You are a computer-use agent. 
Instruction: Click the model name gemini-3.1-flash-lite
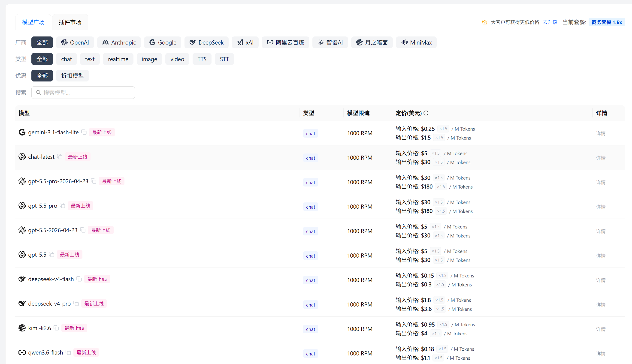[53, 132]
